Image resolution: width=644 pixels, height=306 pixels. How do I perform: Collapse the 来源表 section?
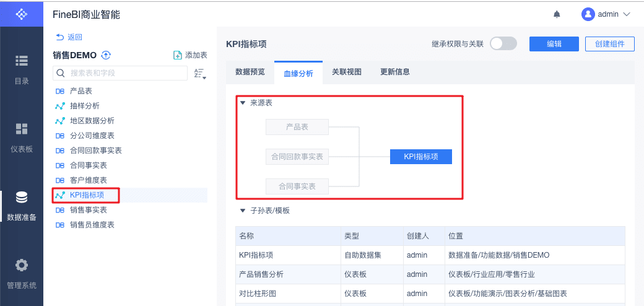tap(243, 103)
